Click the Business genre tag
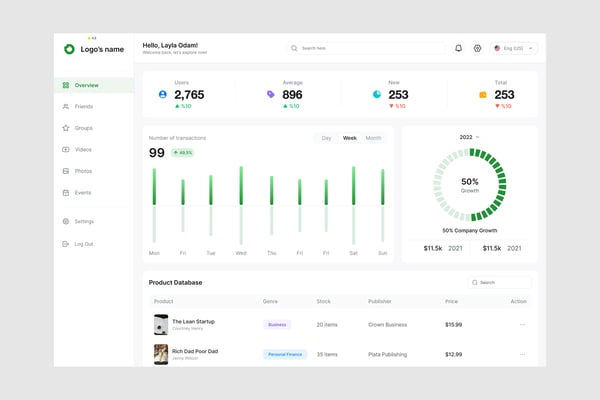The image size is (600, 400). tap(277, 325)
